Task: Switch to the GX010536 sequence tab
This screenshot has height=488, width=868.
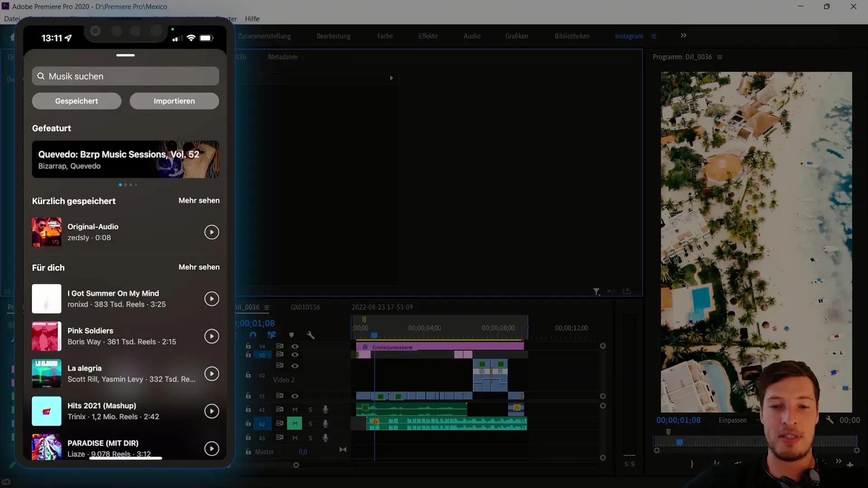Action: point(305,307)
